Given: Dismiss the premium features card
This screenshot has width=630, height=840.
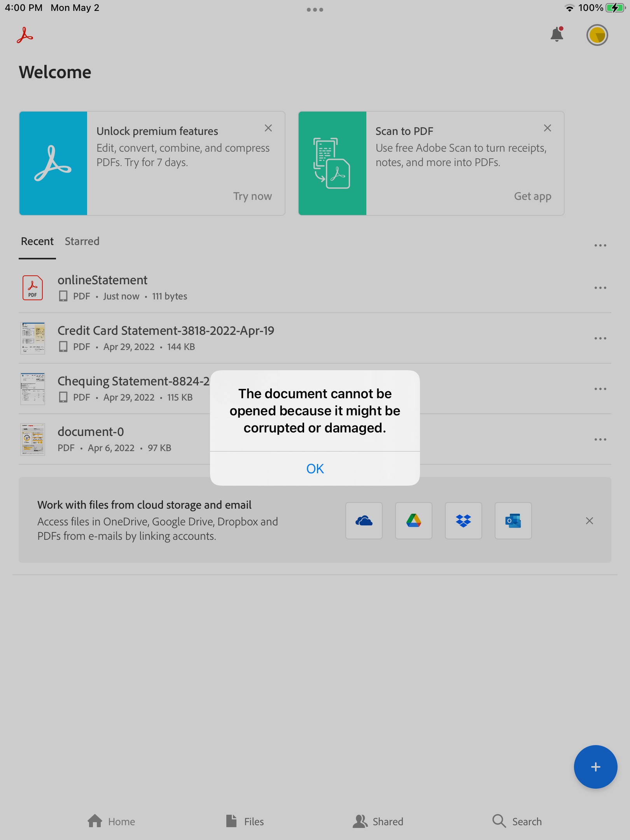Looking at the screenshot, I should pyautogui.click(x=268, y=128).
